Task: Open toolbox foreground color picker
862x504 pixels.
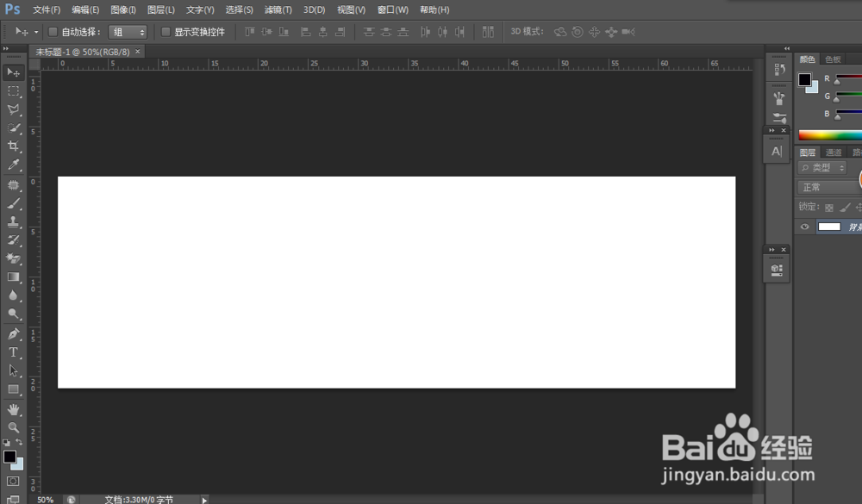Action: pos(9,456)
